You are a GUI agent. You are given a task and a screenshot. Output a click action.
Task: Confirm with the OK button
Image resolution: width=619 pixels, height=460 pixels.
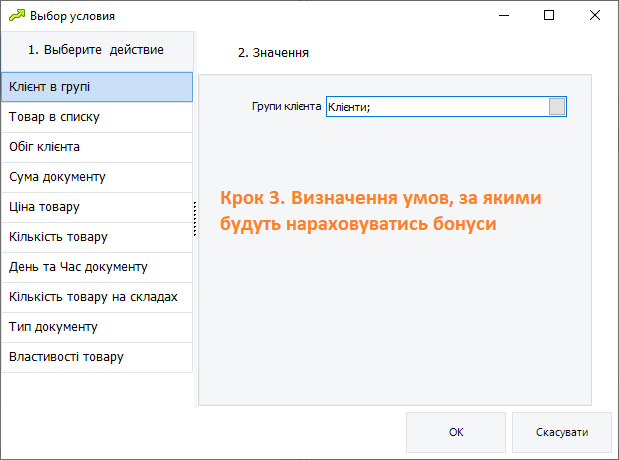point(456,432)
